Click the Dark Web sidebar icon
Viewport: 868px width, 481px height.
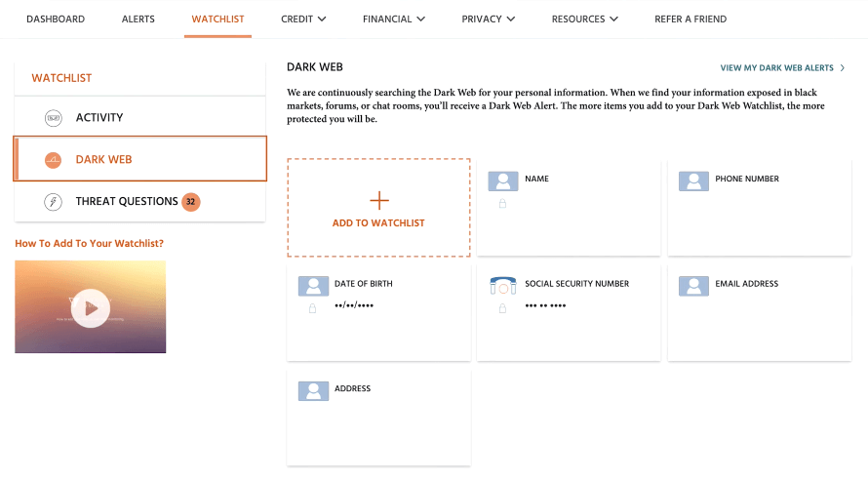(x=53, y=160)
